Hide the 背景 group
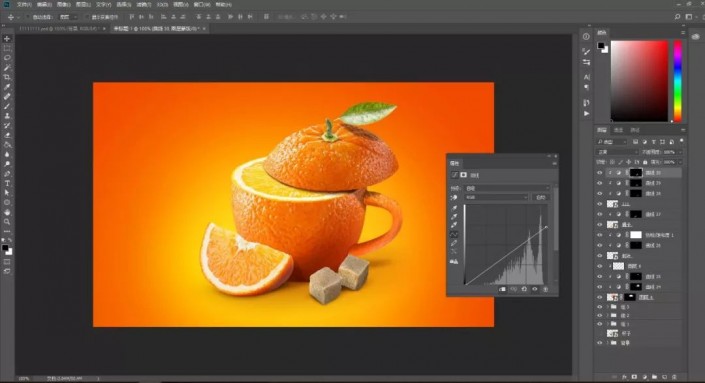This screenshot has width=705, height=383. 599,343
